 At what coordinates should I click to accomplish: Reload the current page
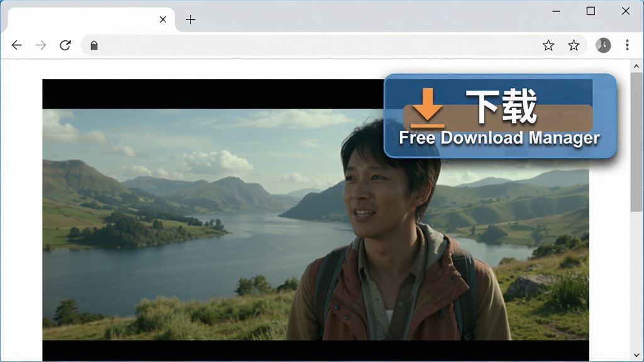point(65,45)
